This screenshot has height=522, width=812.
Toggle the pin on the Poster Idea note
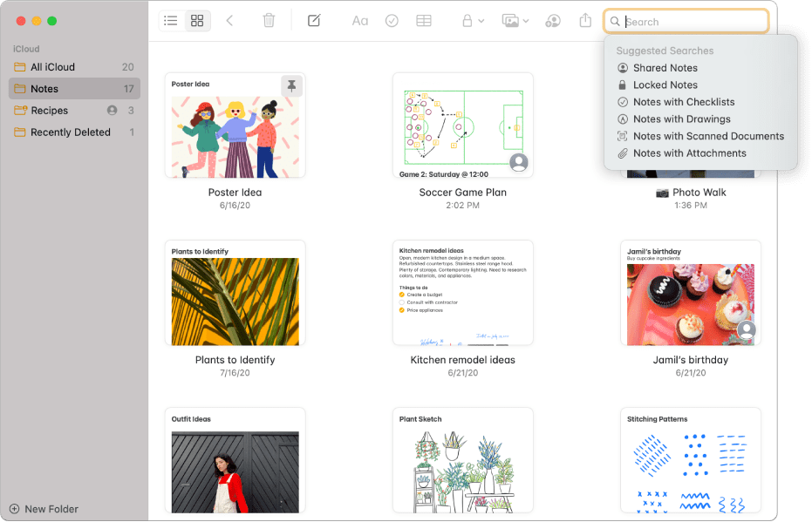point(290,86)
